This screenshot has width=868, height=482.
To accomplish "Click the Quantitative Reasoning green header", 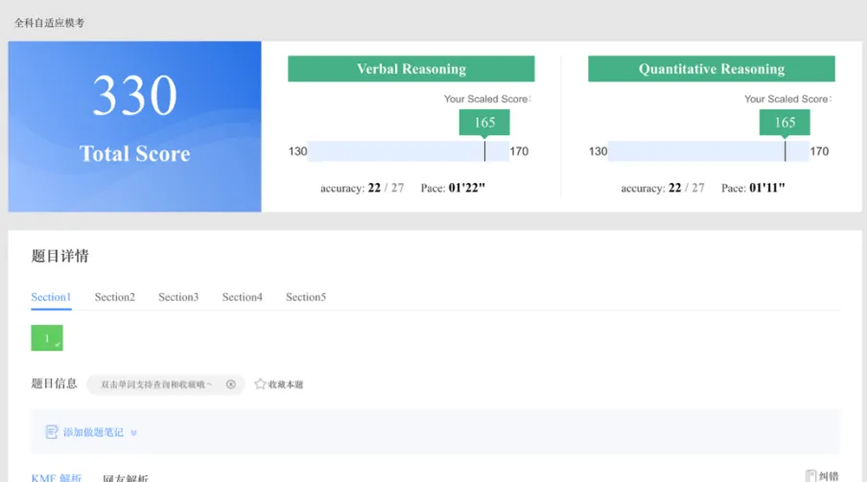I will [712, 69].
